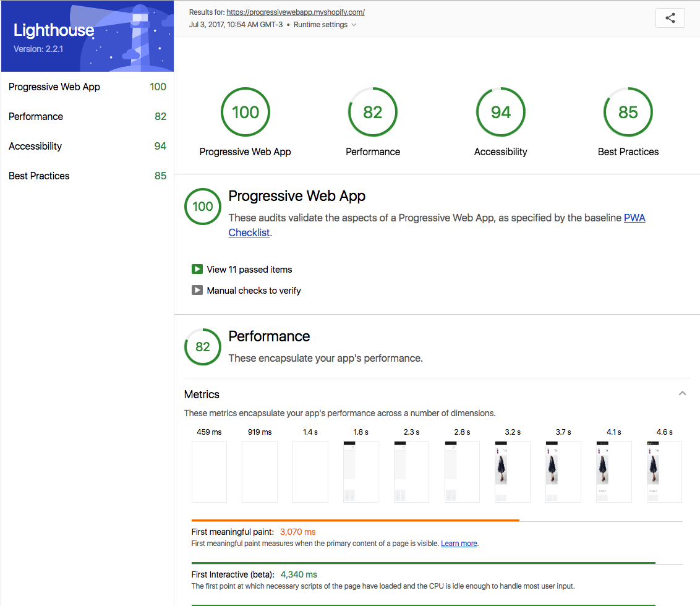Open the progressivewebapp.myshopify.com results URL
700x606 pixels.
pos(296,12)
